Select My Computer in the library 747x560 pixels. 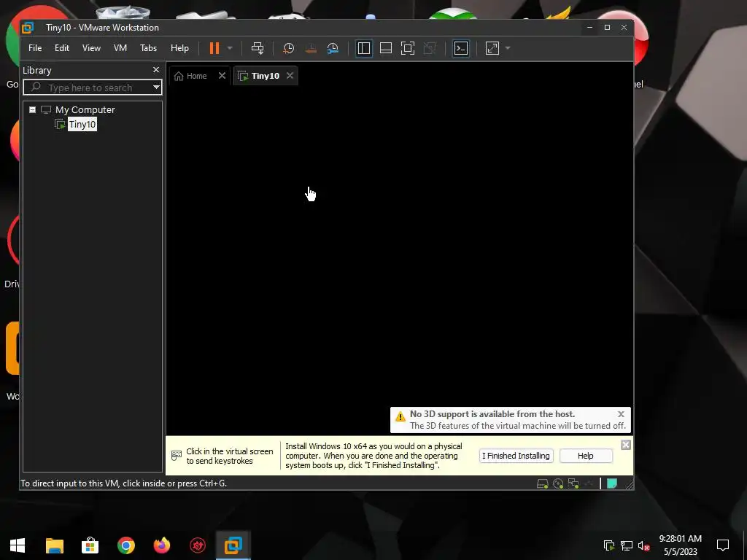(x=85, y=109)
